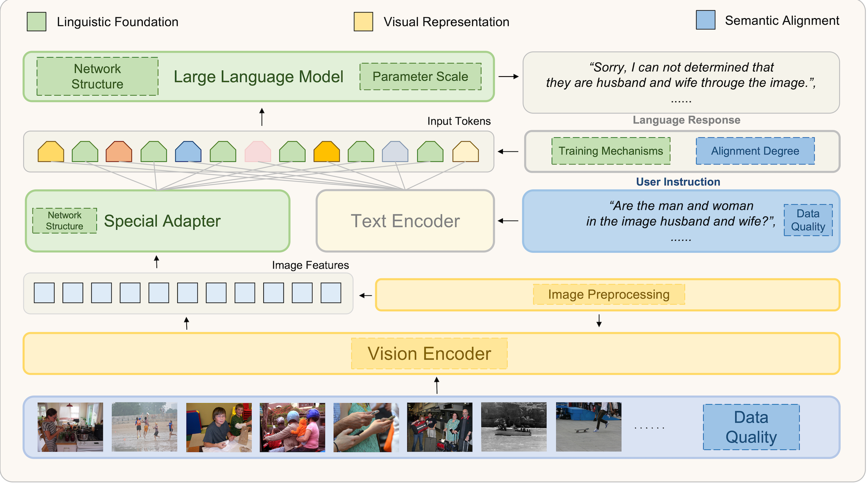Click the pink input token
Screen dimensions: 868x485
(x=258, y=151)
